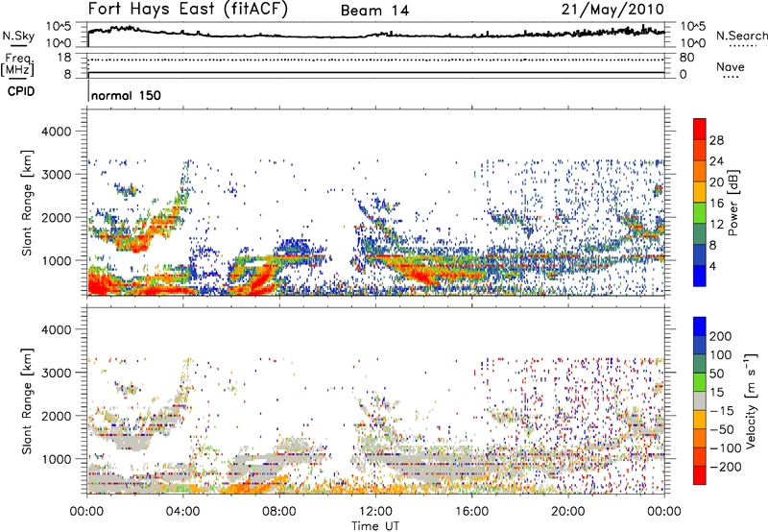The image size is (768, 532).
Task: Click the 08:00 time tick label
Action: 278,512
